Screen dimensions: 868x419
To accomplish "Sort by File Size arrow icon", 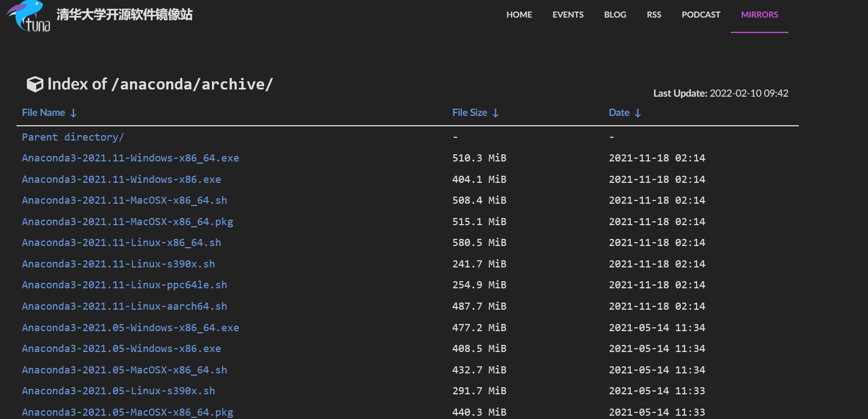I will pyautogui.click(x=496, y=113).
